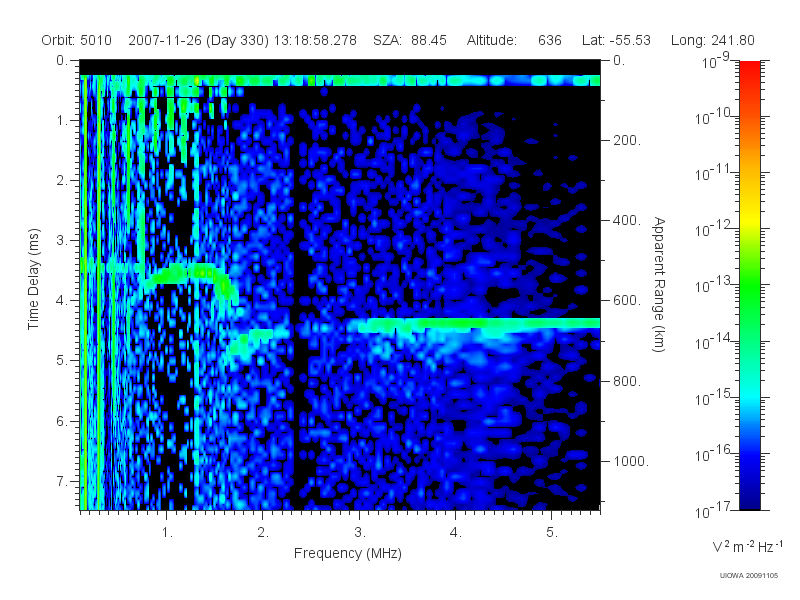Viewport: 800px width, 600px height.
Task: Click the frequency axis tick '5.'
Action: 552,533
